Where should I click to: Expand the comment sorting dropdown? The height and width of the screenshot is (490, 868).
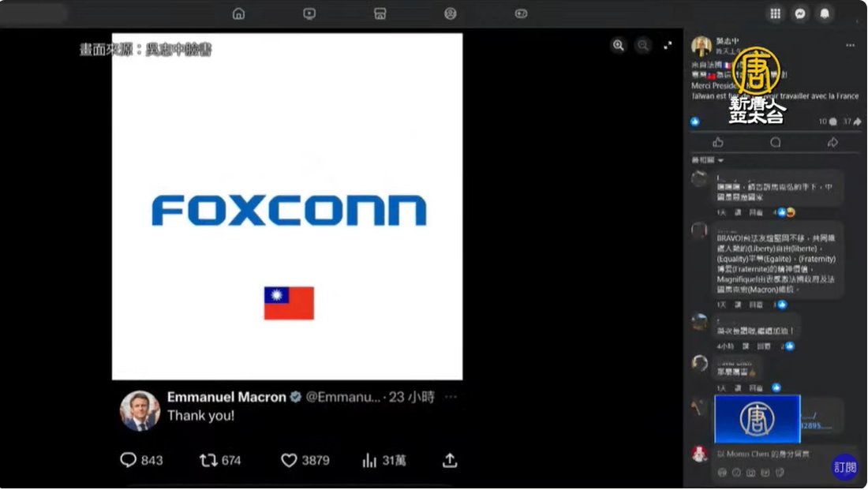coord(708,160)
